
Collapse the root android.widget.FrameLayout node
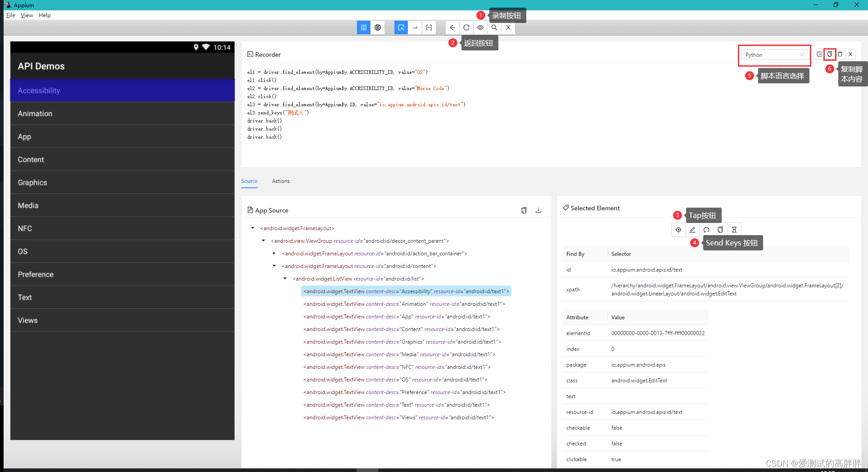[253, 228]
